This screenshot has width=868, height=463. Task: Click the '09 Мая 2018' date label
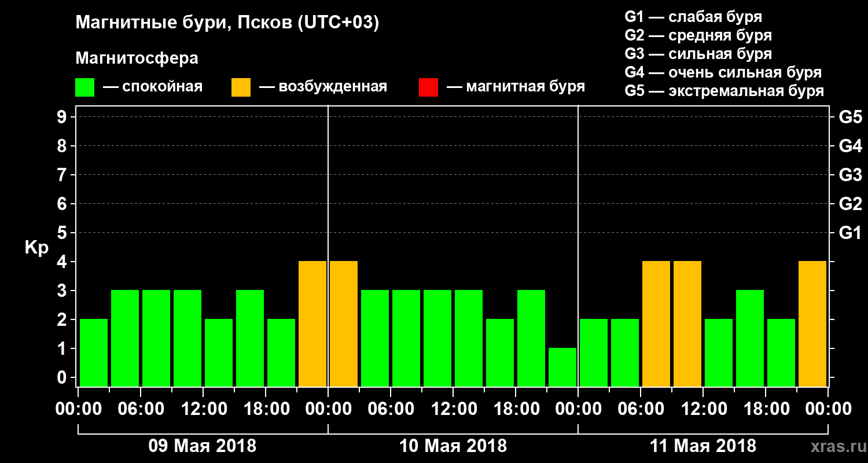(203, 446)
